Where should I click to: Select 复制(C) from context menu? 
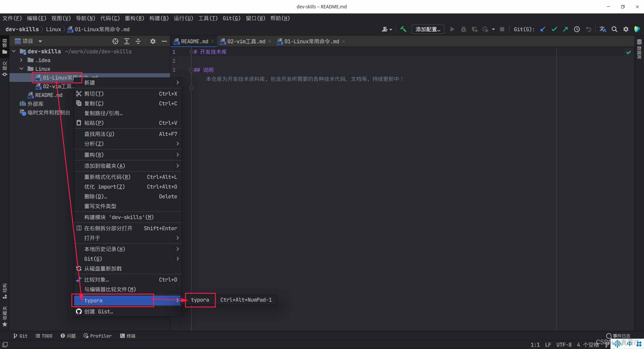128,103
